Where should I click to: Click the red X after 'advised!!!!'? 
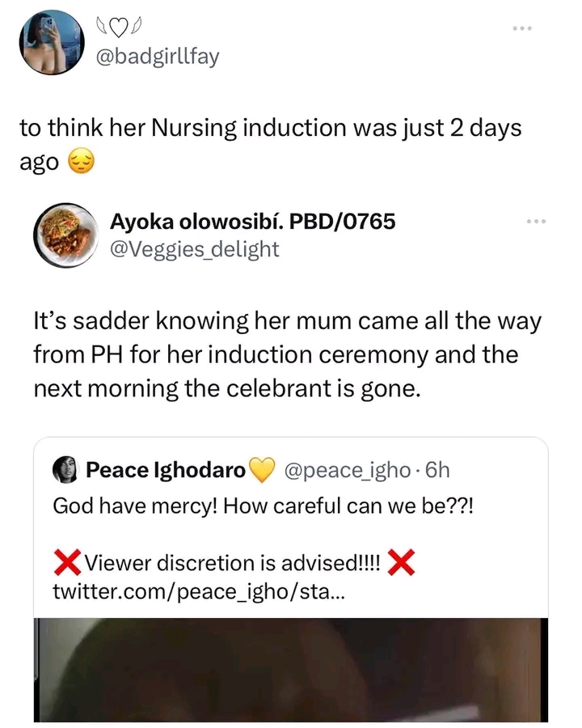click(x=402, y=561)
